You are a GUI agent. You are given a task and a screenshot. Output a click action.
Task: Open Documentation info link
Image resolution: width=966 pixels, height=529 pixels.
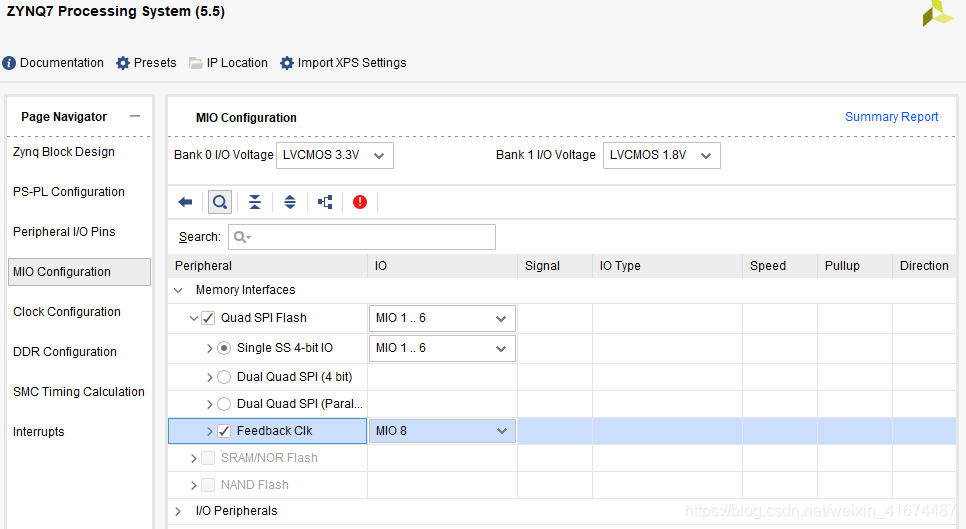coord(53,63)
